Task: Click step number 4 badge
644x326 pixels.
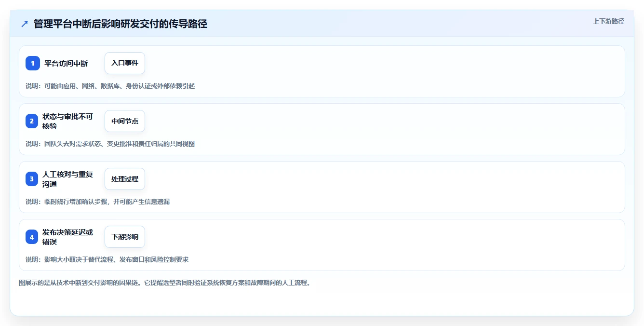Action: tap(33, 237)
